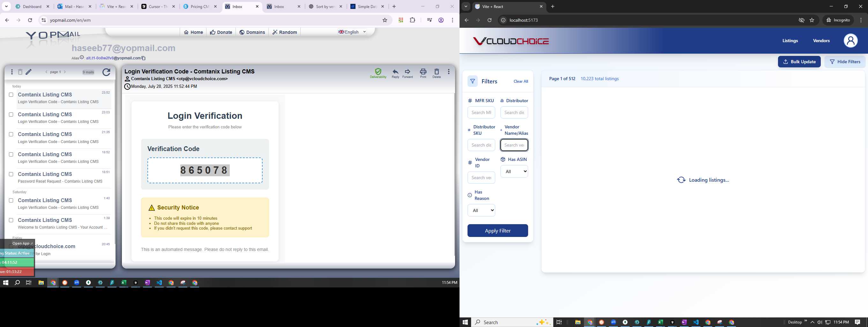This screenshot has height=327, width=868.
Task: Click the Vendor ID search field
Action: (x=481, y=178)
